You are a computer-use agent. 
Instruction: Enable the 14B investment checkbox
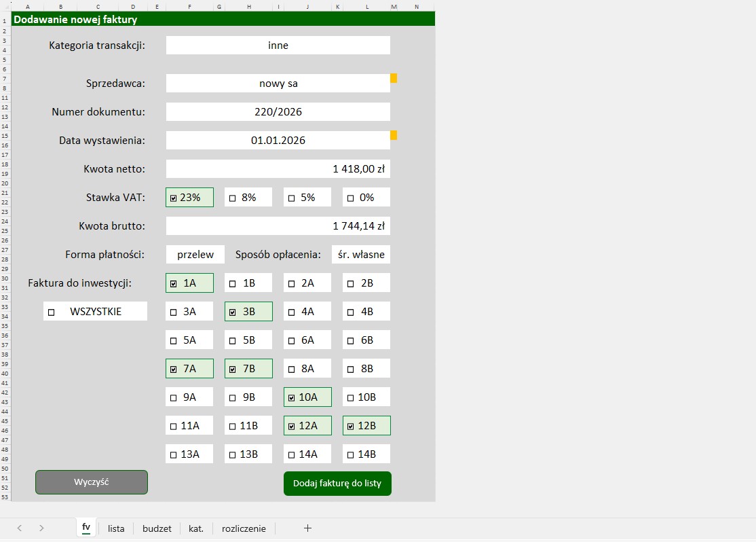coord(351,455)
